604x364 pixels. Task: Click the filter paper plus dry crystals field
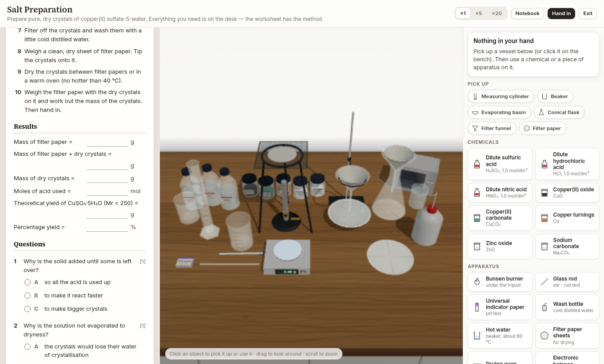point(107,166)
